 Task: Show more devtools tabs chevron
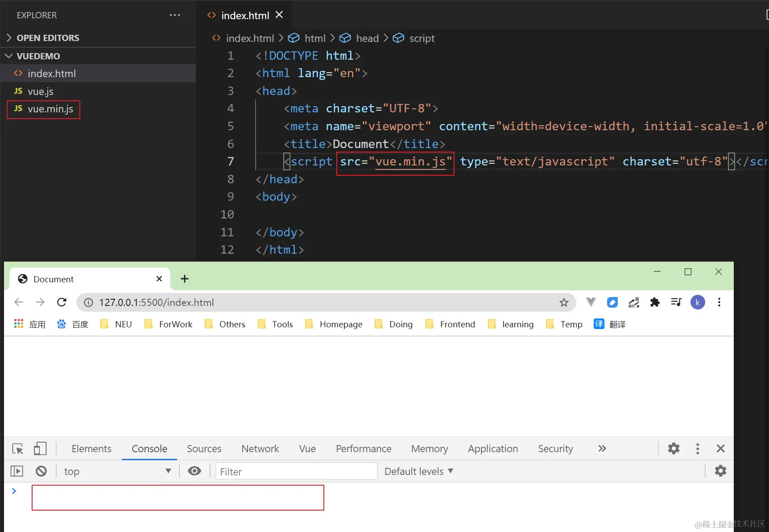602,448
